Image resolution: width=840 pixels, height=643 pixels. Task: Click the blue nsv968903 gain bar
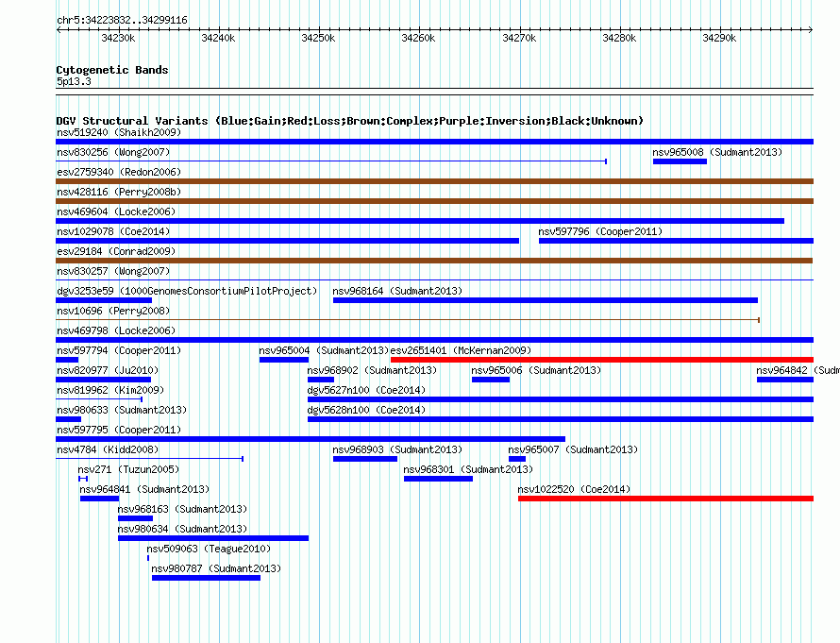[x=365, y=459]
